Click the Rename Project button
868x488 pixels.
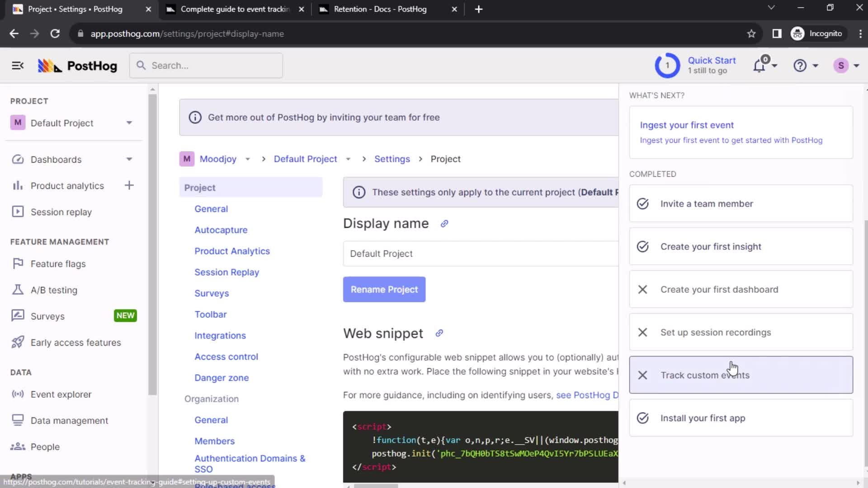tap(384, 289)
